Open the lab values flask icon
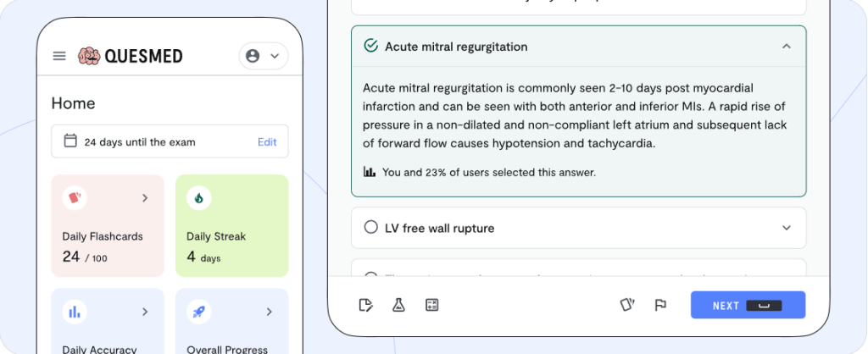 tap(398, 305)
